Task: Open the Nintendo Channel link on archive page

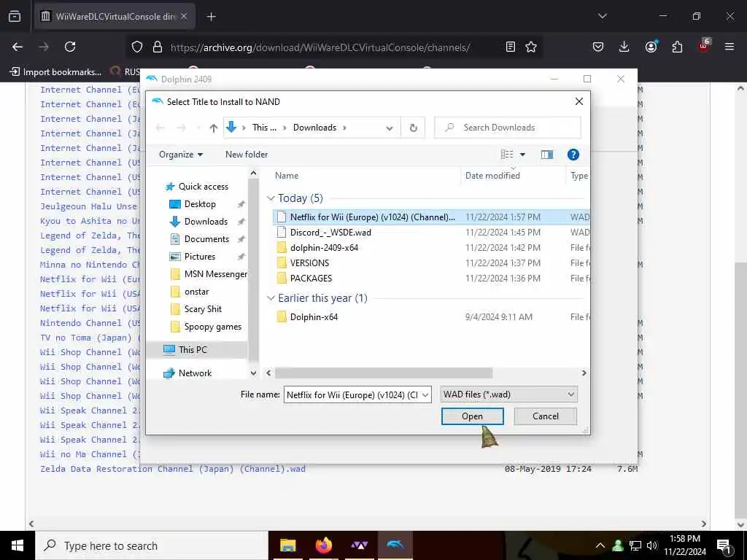Action: (x=90, y=323)
